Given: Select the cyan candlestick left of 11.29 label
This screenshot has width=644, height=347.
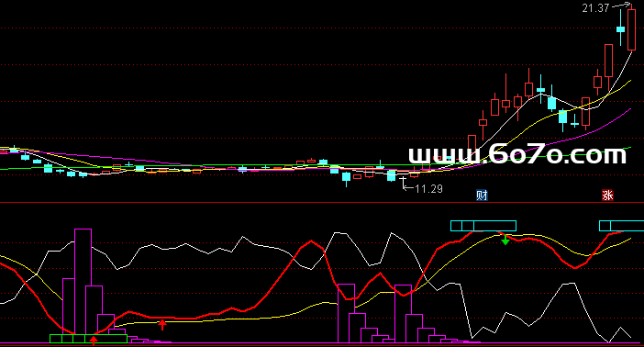Looking at the screenshot, I should tap(392, 175).
